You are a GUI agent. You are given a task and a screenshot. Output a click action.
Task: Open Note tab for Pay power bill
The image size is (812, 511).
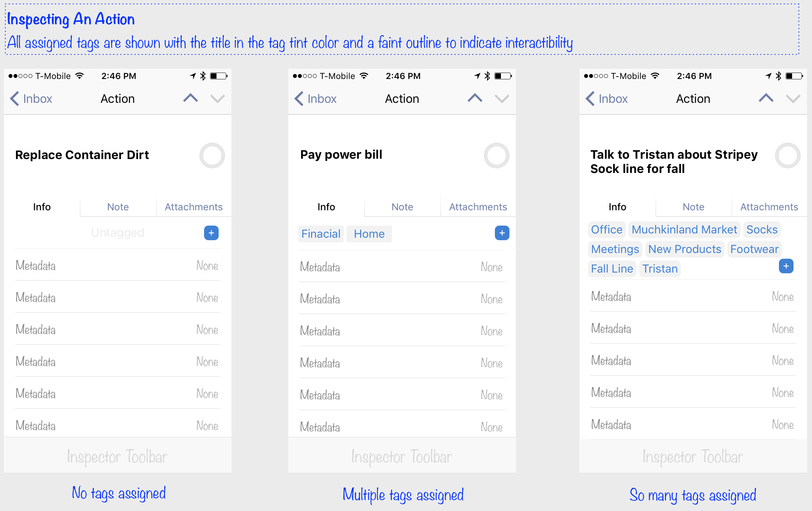[x=402, y=207]
